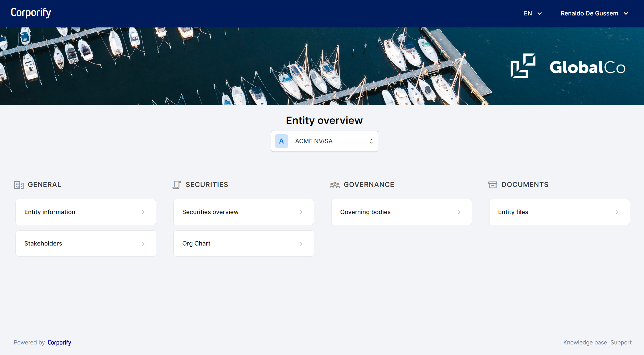Viewport: 644px width, 355px height.
Task: View the Securities overview
Action: pos(243,212)
